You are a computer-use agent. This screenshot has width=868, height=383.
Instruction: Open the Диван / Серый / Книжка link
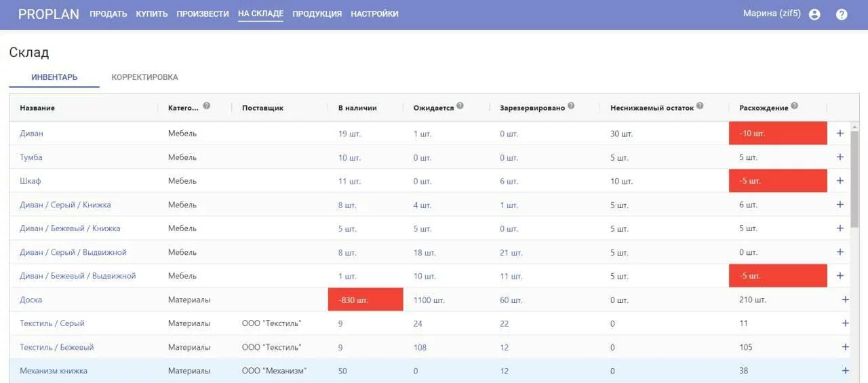[x=66, y=205]
